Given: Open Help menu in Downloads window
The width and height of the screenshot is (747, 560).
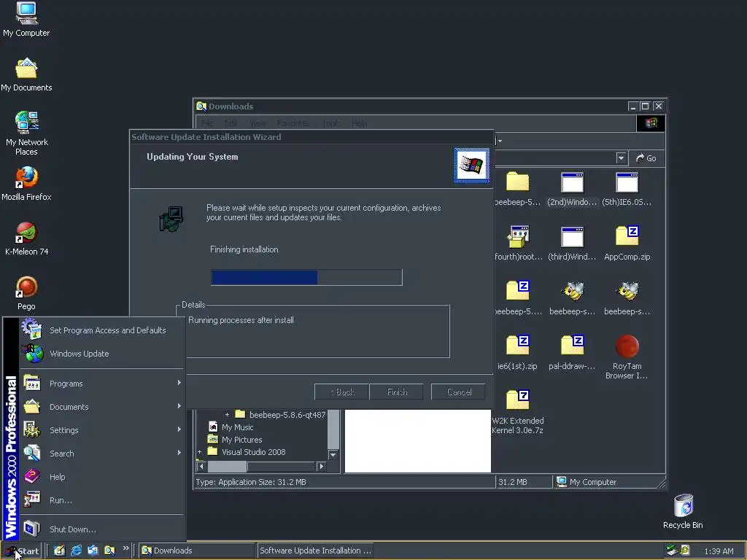Looking at the screenshot, I should tap(359, 123).
